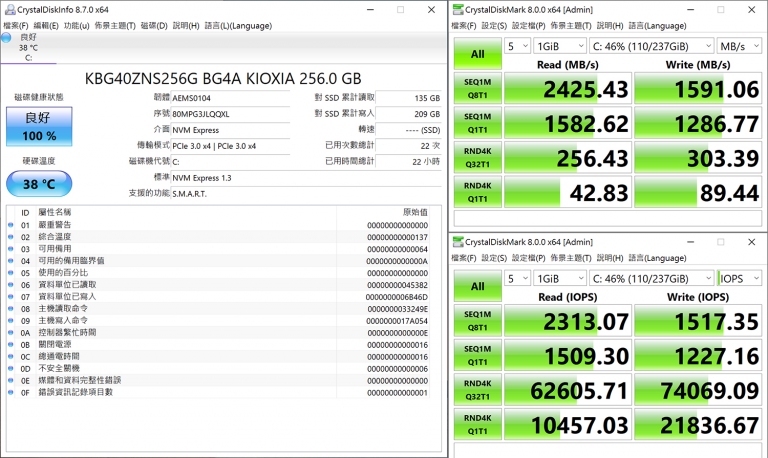
Task: Run SEQ1M Q8T1 test in MB/s window
Action: point(478,89)
